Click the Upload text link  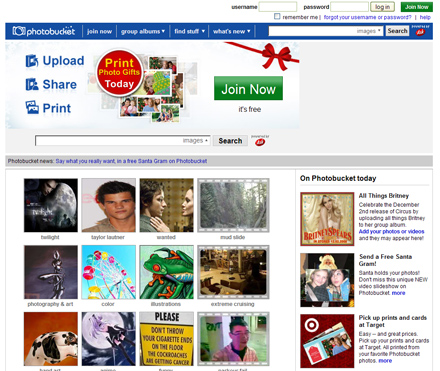(63, 61)
